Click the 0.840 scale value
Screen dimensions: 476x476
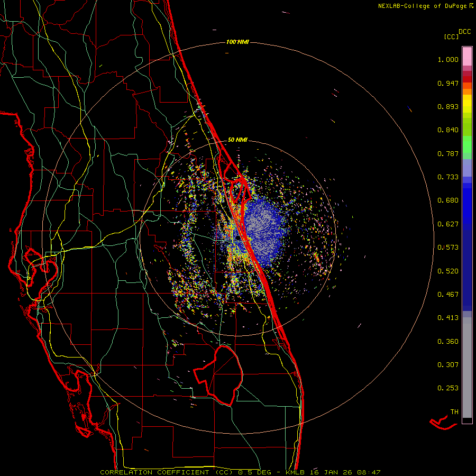tap(448, 130)
